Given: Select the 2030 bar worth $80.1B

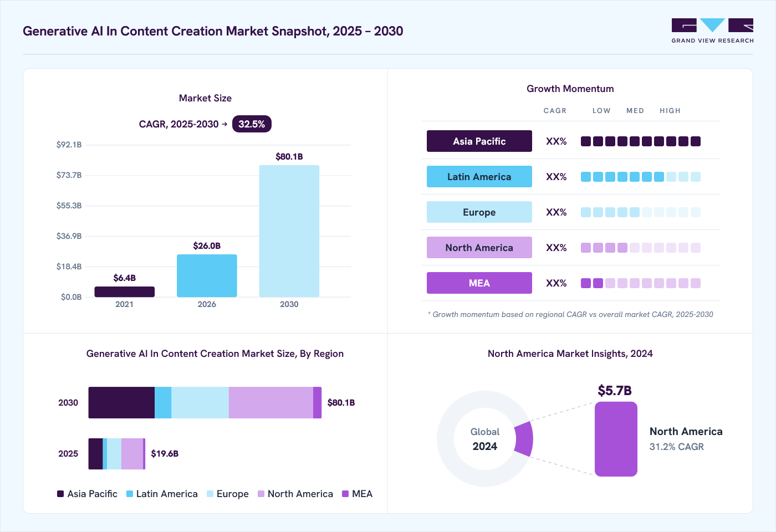Looking at the screenshot, I should click(x=289, y=231).
